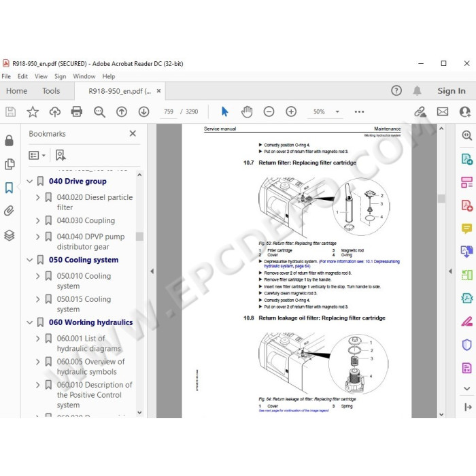Viewport: 476px width, 476px height.
Task: Click the zoom percentage field showing 50%
Action: pos(319,112)
